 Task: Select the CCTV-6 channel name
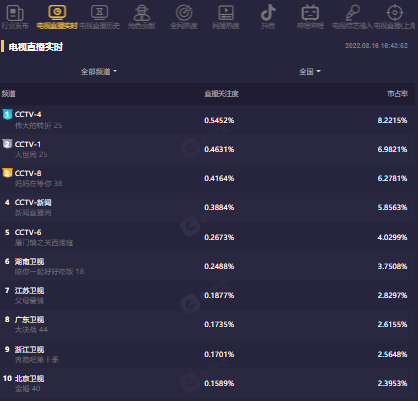28,232
